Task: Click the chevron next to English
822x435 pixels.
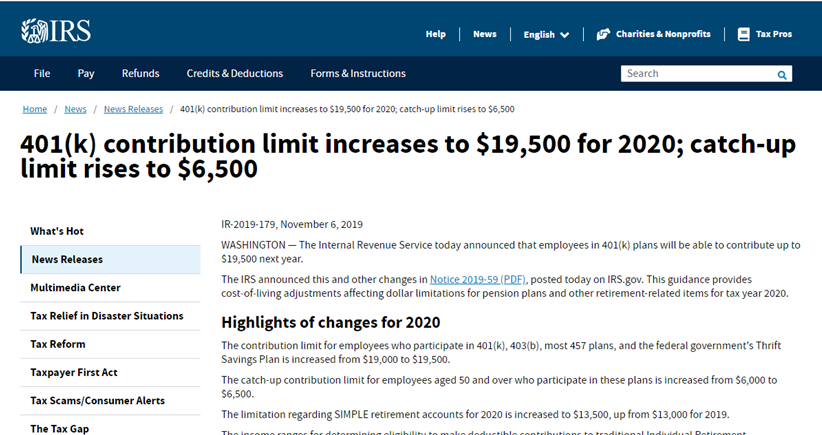Action: (x=565, y=35)
